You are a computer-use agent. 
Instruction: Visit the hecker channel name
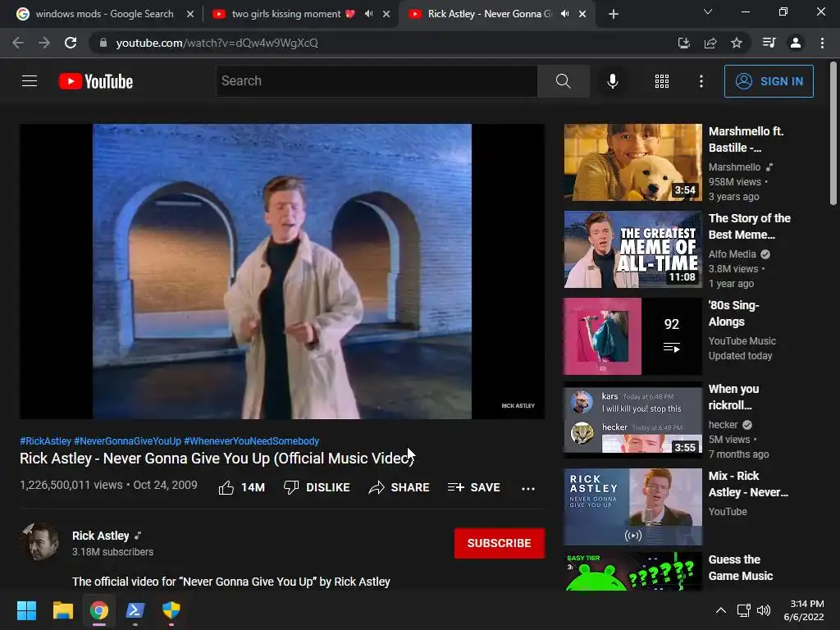724,425
